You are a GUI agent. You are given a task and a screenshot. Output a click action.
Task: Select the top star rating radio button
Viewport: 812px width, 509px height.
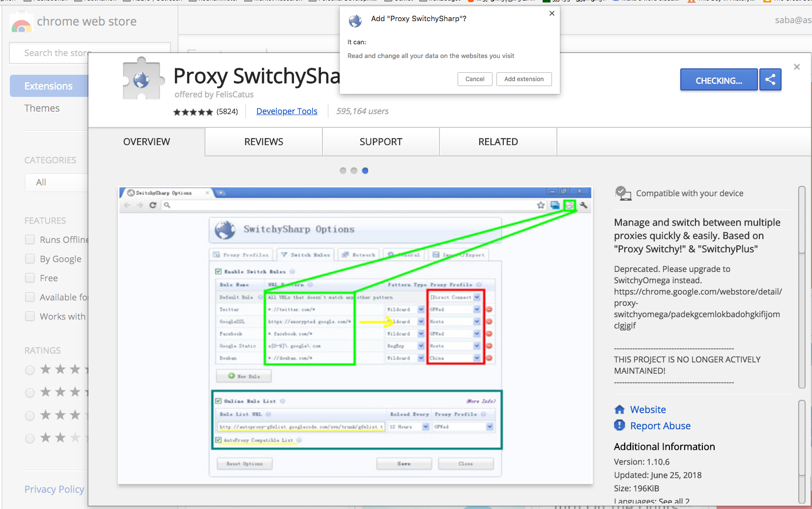pos(30,370)
